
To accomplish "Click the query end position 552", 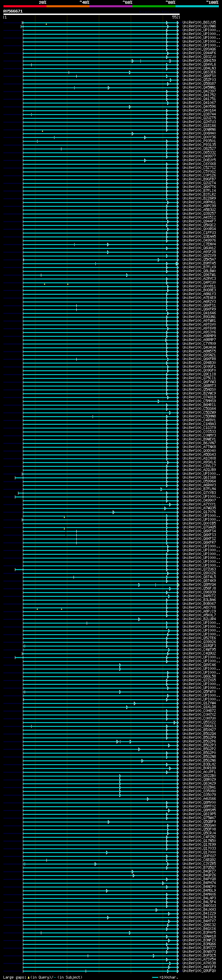I will point(175,17).
